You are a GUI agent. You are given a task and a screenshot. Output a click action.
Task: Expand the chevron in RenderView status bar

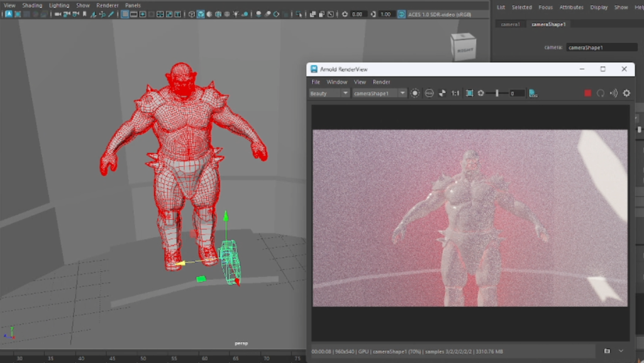click(621, 350)
